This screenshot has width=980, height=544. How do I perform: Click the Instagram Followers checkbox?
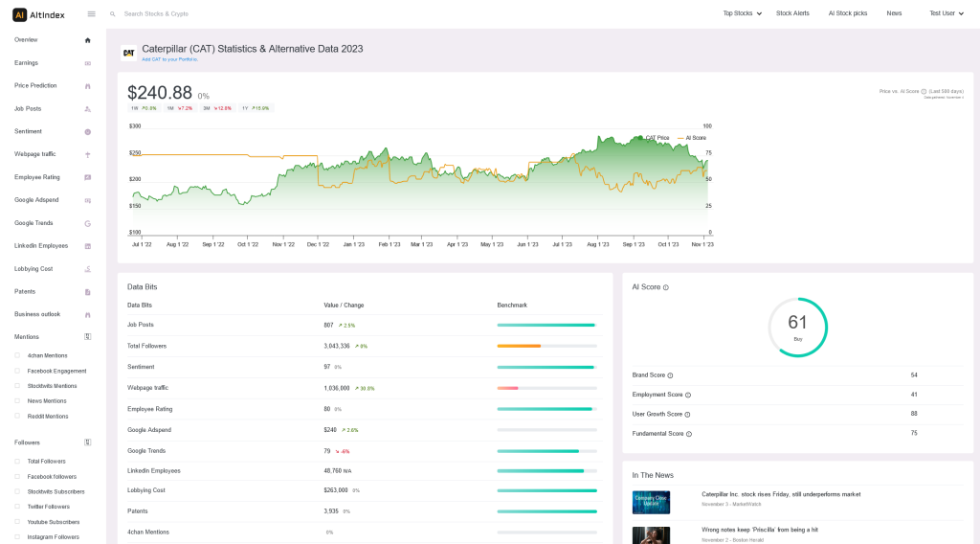click(x=17, y=536)
